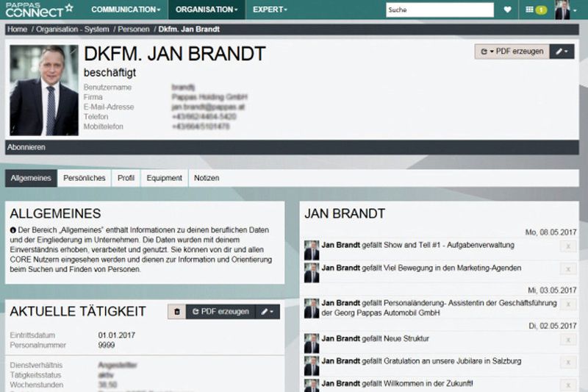The width and height of the screenshot is (588, 392).
Task: Click avatar next to Gratulation entry
Action: [312, 366]
